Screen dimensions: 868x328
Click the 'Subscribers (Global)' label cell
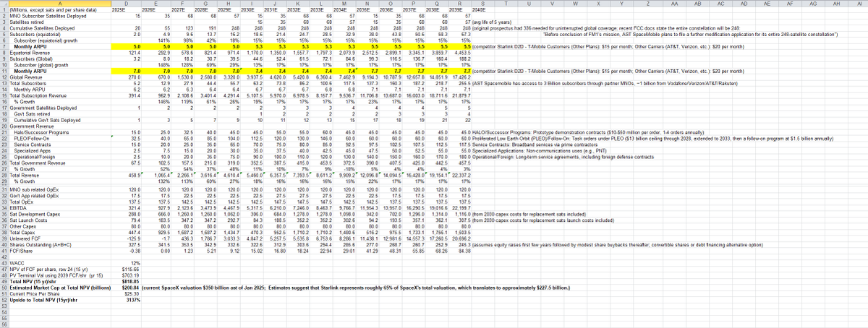coord(59,59)
